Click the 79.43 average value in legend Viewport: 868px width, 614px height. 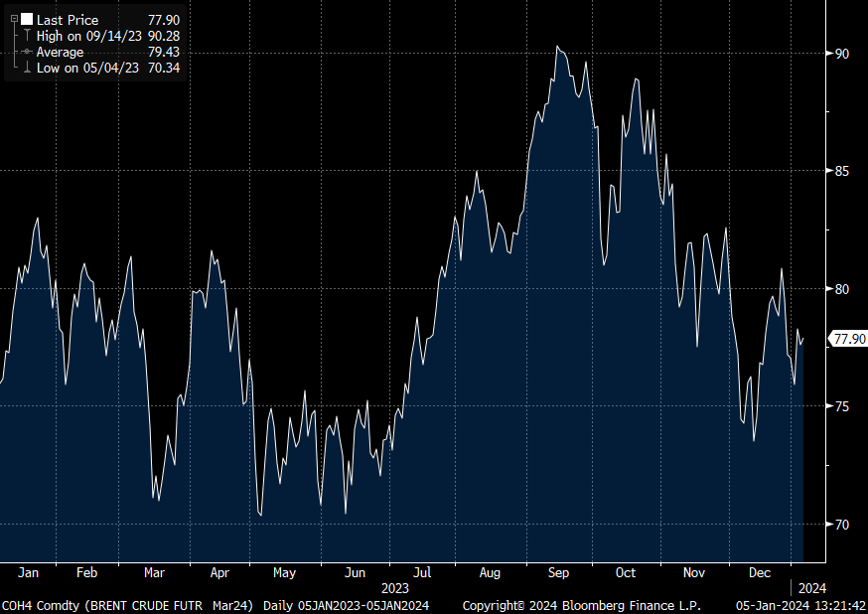(163, 52)
